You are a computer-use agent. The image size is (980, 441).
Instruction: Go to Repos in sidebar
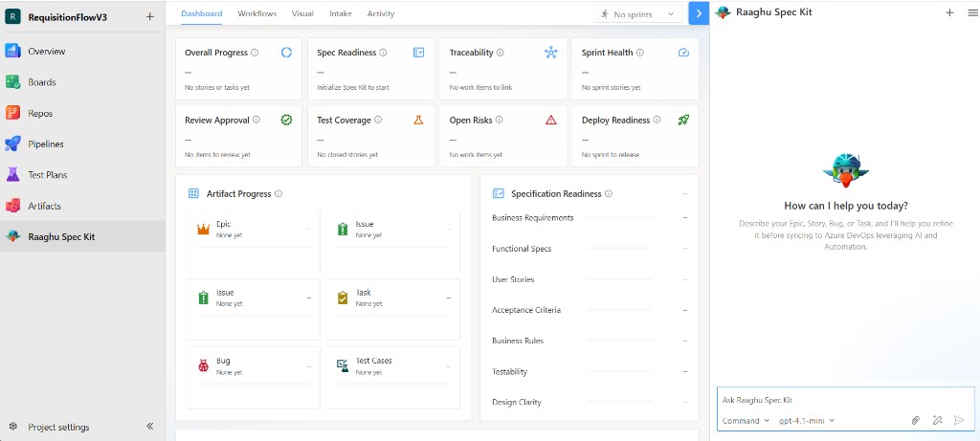82,113
